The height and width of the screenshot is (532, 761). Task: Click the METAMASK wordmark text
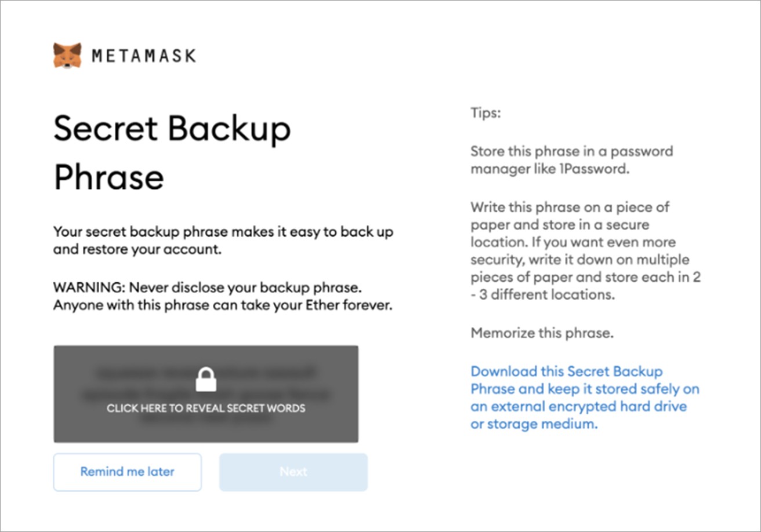(x=144, y=56)
